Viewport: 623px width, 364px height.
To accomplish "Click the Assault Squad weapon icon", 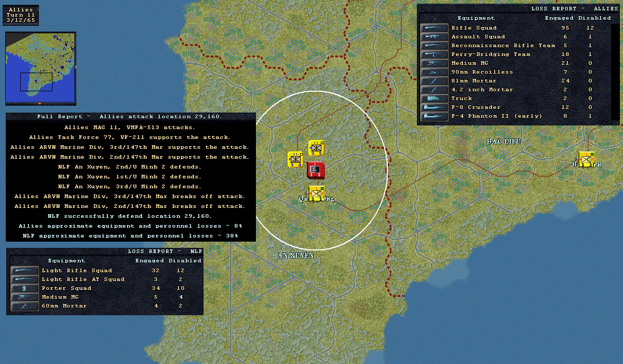I will 435,37.
